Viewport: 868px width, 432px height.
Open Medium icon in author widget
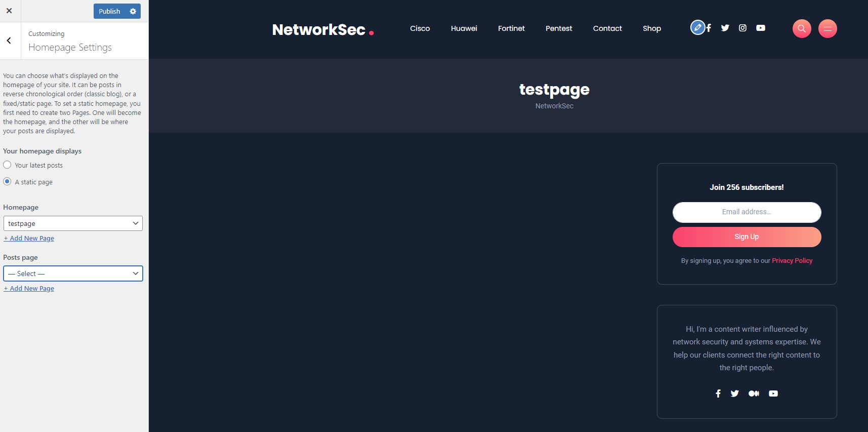point(754,394)
